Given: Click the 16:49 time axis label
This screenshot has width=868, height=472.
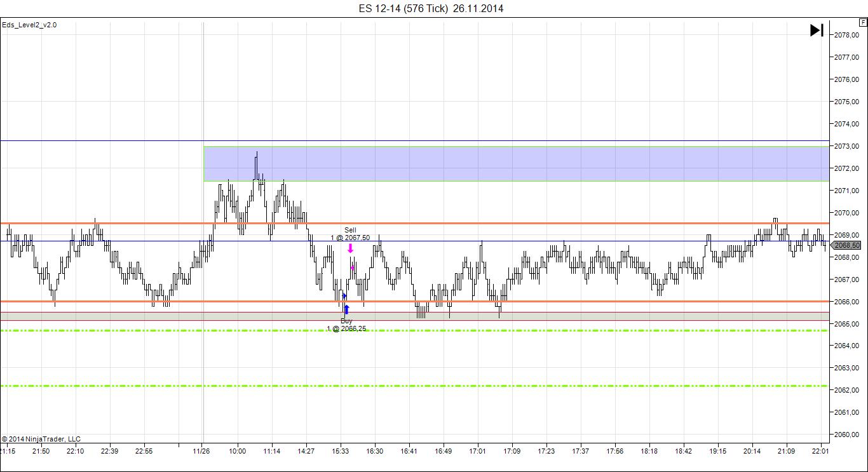Looking at the screenshot, I should click(444, 451).
